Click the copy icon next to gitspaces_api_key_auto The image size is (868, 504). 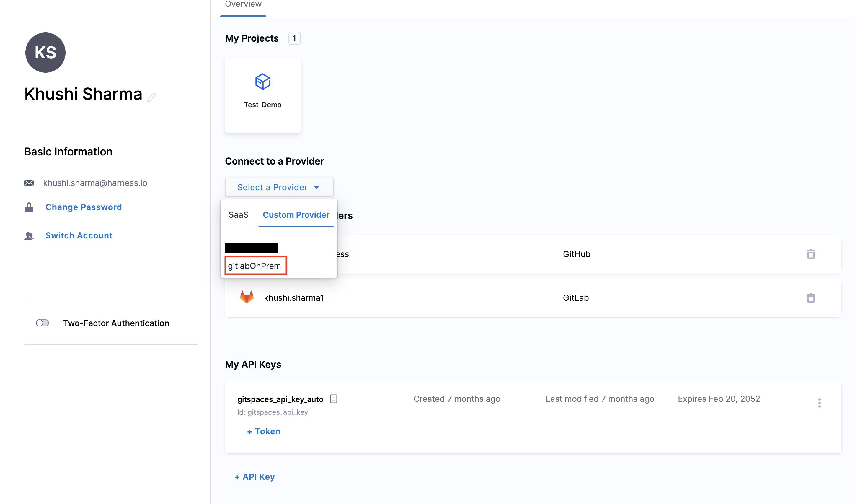pos(333,399)
